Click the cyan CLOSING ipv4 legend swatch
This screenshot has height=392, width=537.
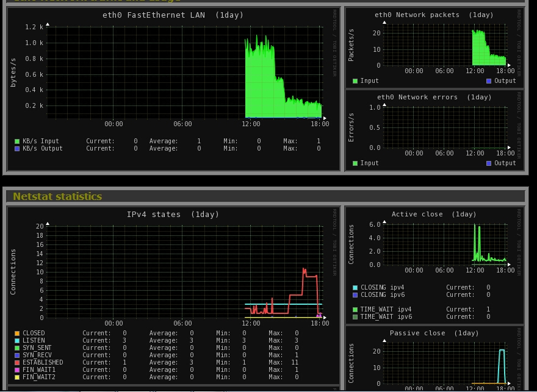pos(355,288)
